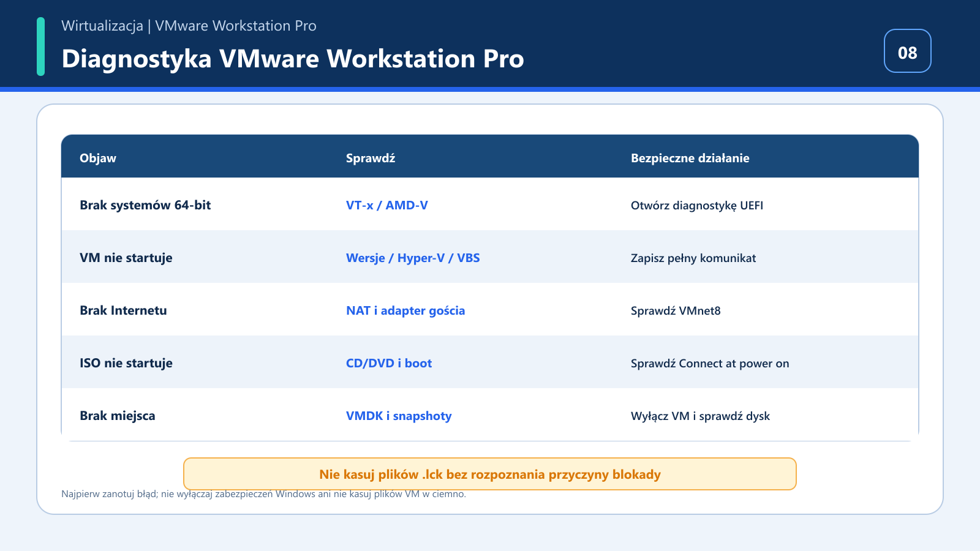Select the Bezpieczne działanie column header
The width and height of the screenshot is (980, 551).
(690, 158)
